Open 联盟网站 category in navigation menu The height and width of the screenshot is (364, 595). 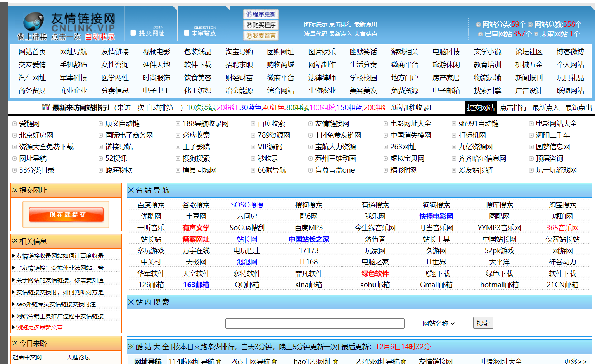(x=570, y=91)
